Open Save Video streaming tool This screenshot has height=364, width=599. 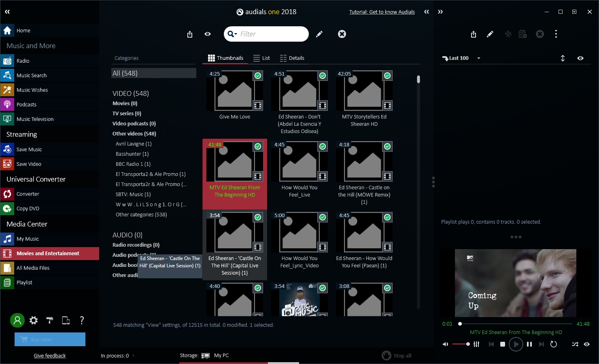(x=49, y=164)
